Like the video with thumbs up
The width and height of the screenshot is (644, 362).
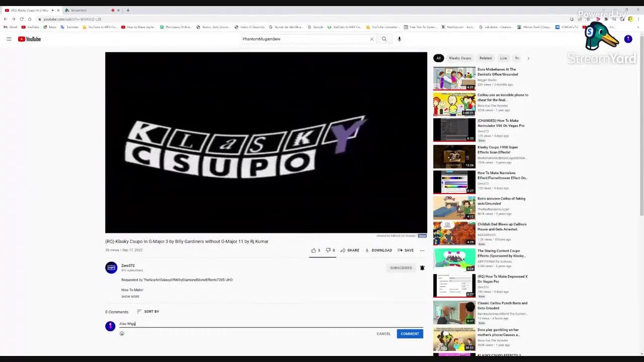pyautogui.click(x=315, y=250)
